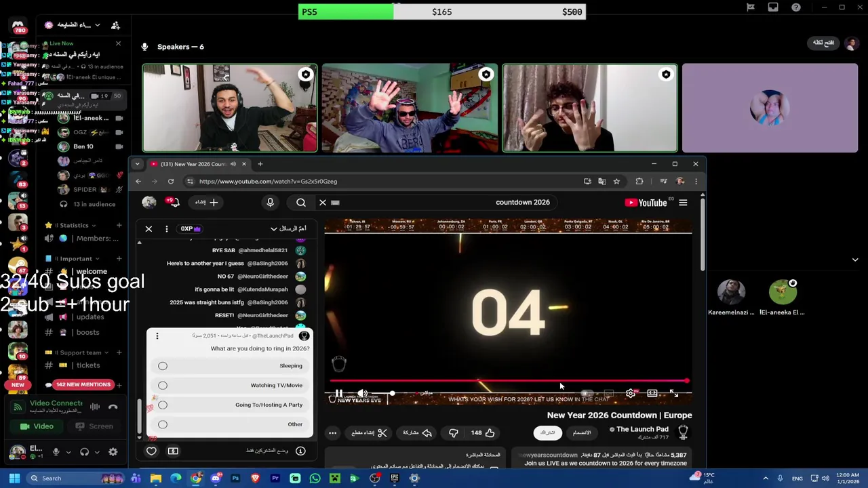The width and height of the screenshot is (868, 488).
Task: Open Discord user settings gear
Action: [113, 451]
